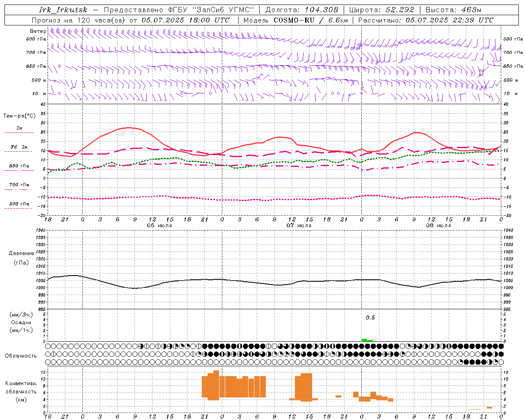
Task: Click the solid black pressure curve
Action: pos(274,284)
